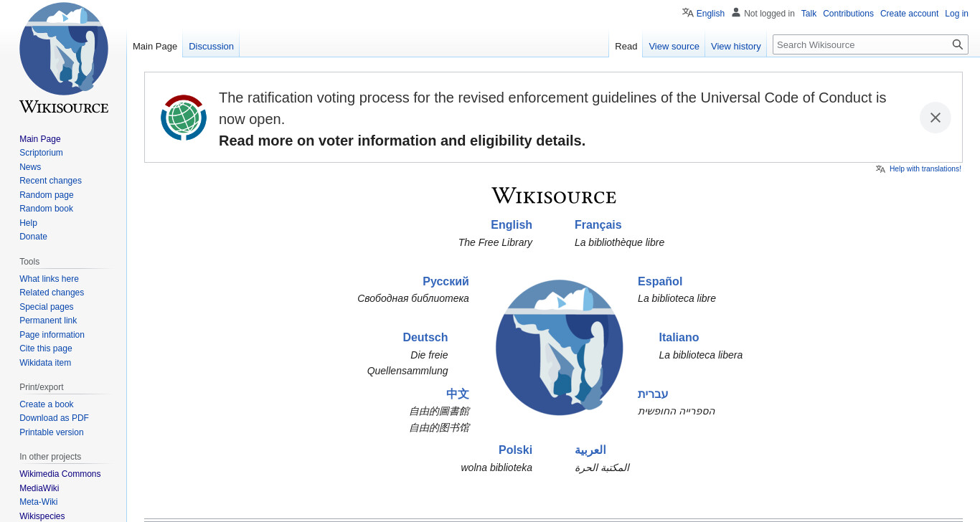Open the Talk link at top
980x522 pixels.
(809, 14)
